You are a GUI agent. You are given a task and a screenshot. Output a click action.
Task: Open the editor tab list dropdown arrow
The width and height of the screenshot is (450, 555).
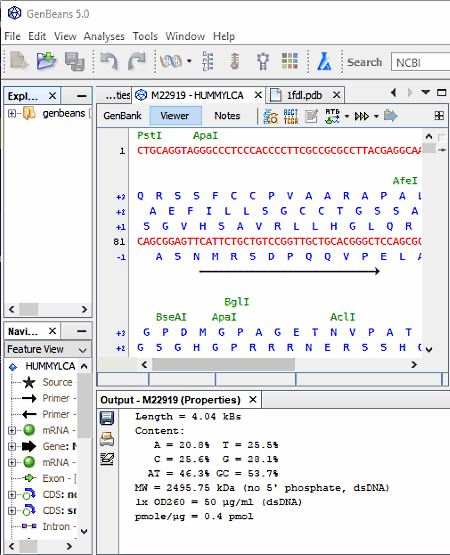pyautogui.click(x=425, y=92)
